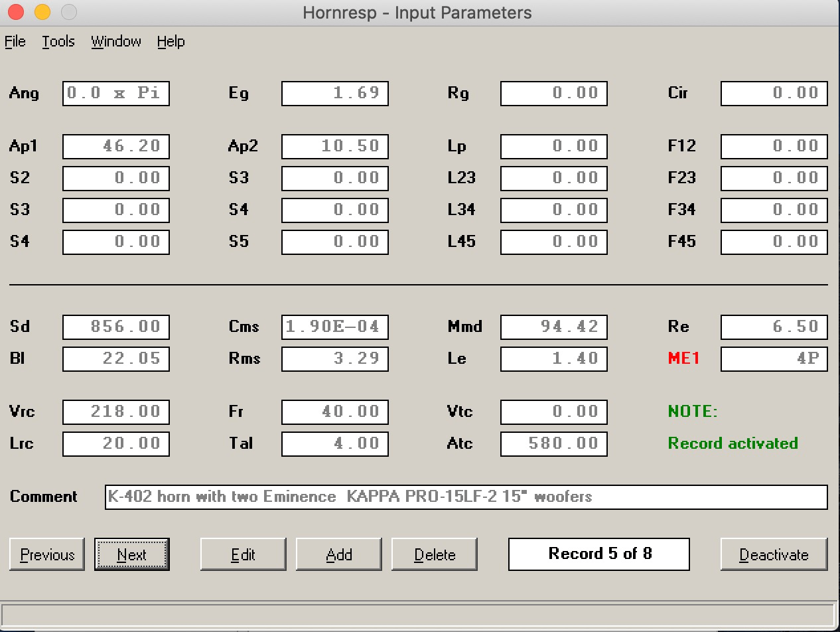The image size is (840, 632).
Task: Select the Cms field showing 1.90E-04
Action: pyautogui.click(x=335, y=327)
